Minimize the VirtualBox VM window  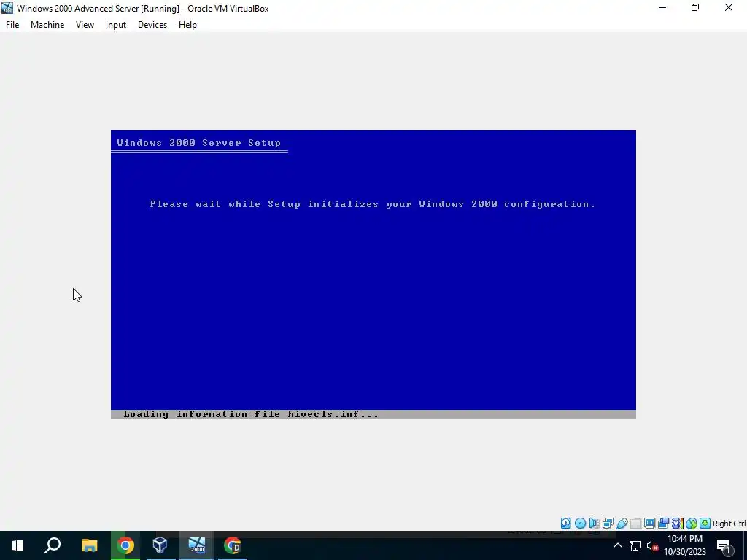[662, 8]
